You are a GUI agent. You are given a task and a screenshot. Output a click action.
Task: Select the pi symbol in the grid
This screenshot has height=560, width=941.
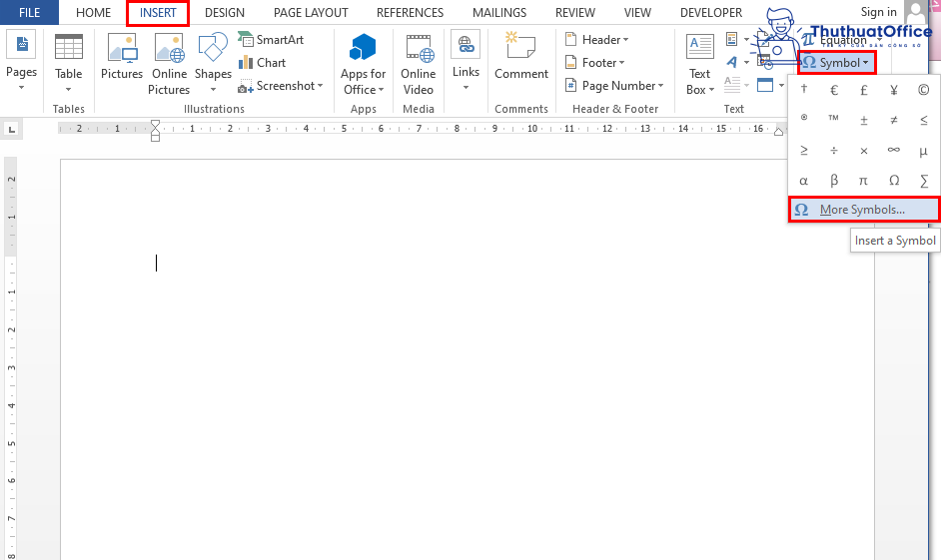tap(863, 181)
